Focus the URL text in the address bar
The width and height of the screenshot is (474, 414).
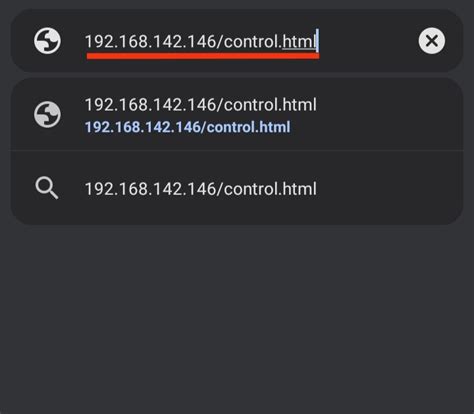click(x=200, y=42)
